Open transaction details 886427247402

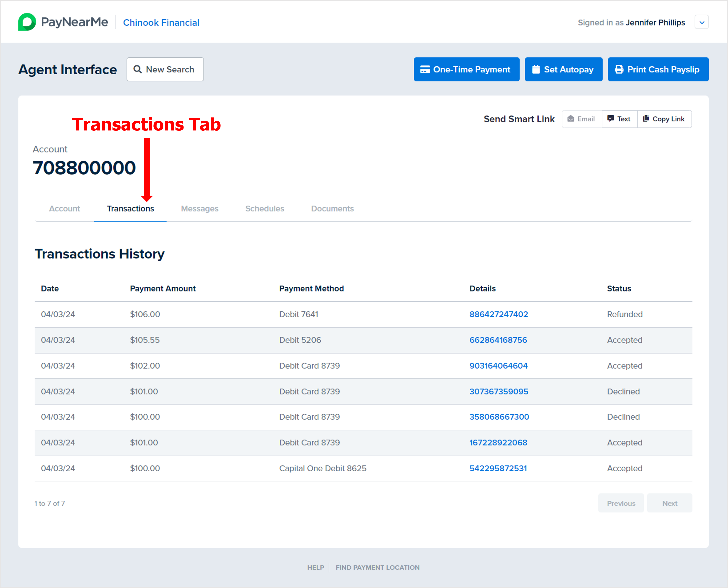pyautogui.click(x=498, y=314)
